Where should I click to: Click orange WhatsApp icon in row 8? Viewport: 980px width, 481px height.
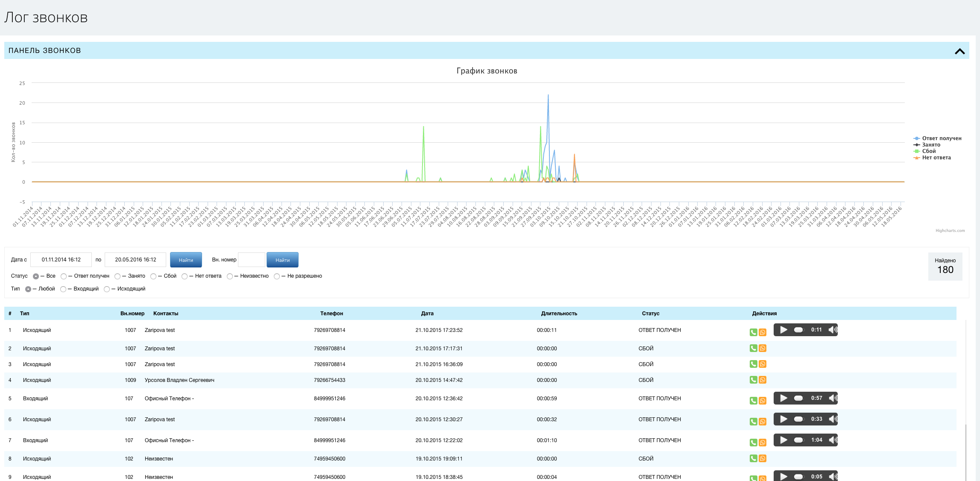(763, 458)
